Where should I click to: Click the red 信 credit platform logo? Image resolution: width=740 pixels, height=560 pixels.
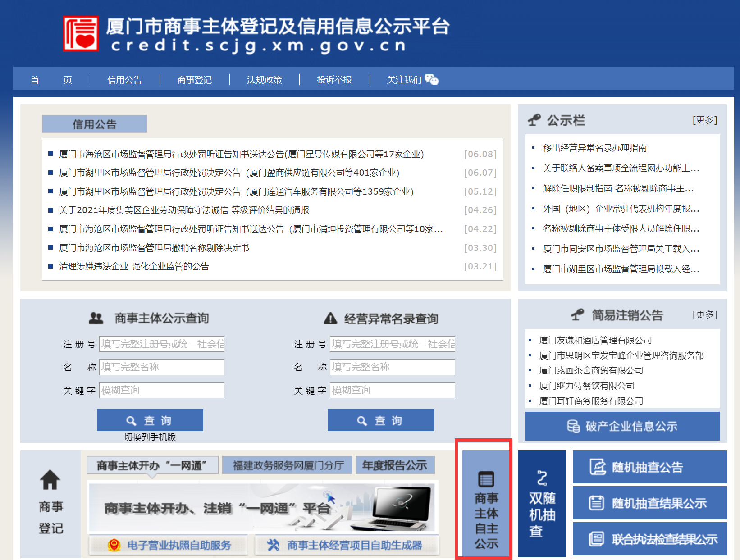[x=81, y=34]
